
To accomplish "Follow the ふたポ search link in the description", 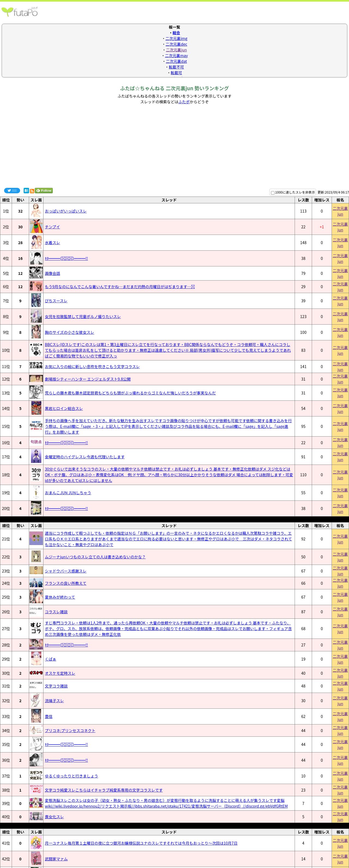I will pos(184,102).
